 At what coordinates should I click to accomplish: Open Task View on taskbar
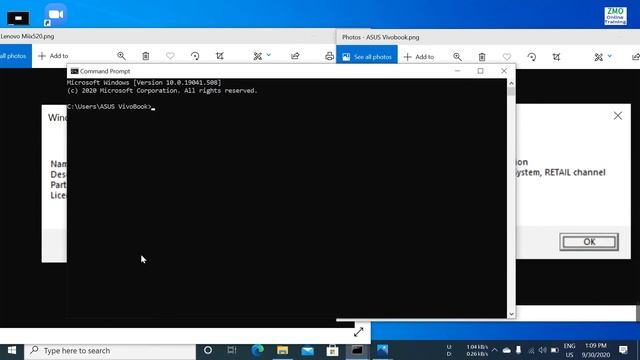232,350
